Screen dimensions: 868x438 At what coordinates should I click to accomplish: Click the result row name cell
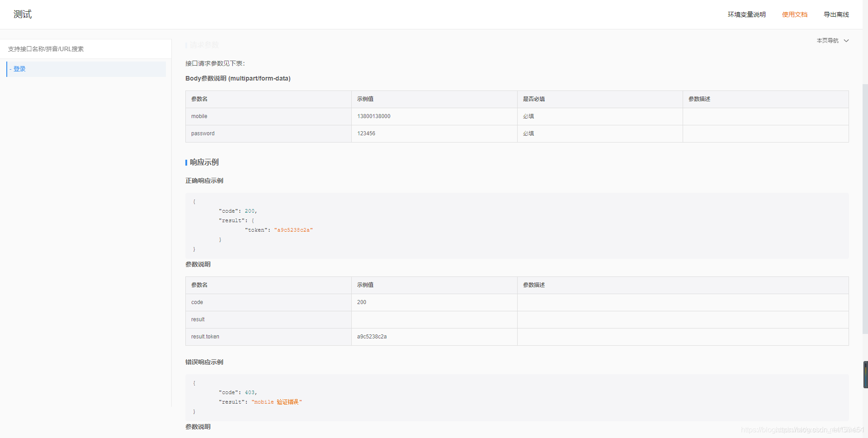click(269, 319)
